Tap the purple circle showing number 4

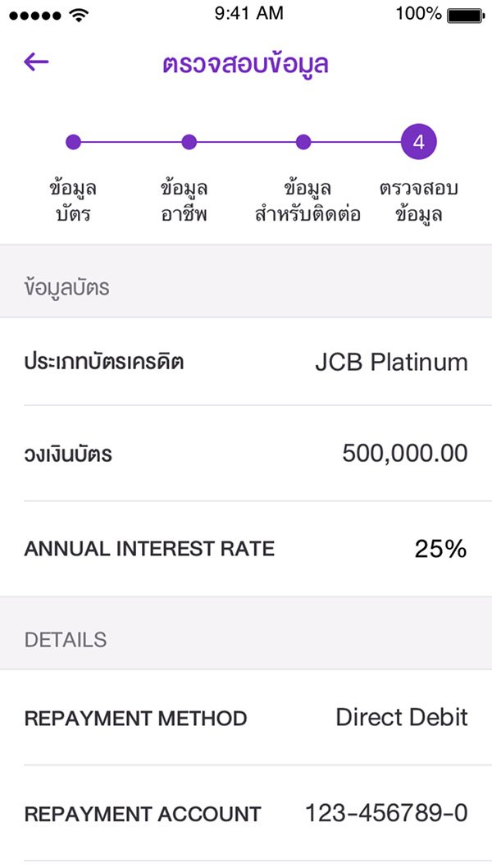click(x=418, y=141)
